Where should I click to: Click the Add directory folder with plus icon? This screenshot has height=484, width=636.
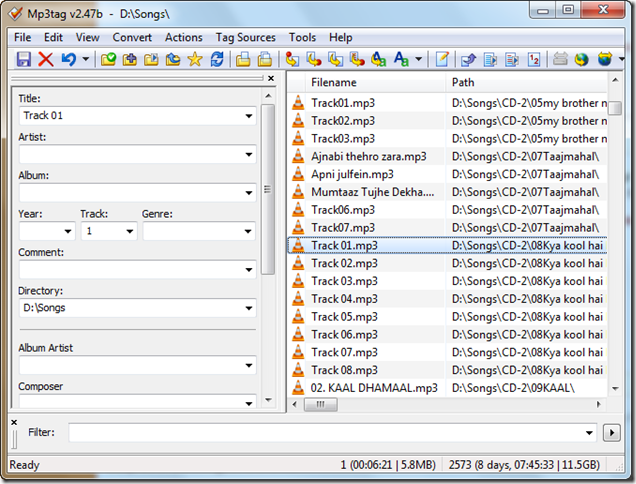click(x=130, y=59)
